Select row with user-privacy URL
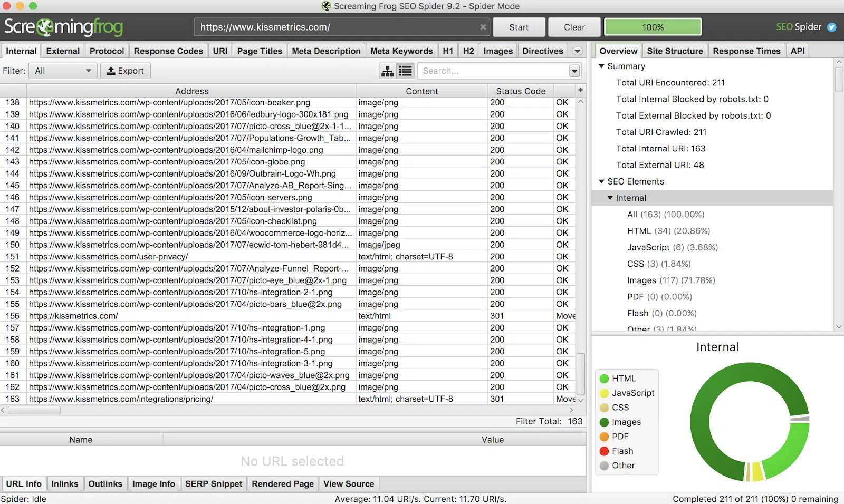This screenshot has height=504, width=844. click(x=287, y=257)
